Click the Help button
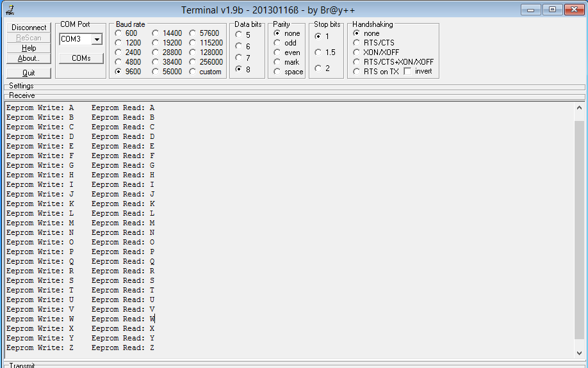 [29, 48]
